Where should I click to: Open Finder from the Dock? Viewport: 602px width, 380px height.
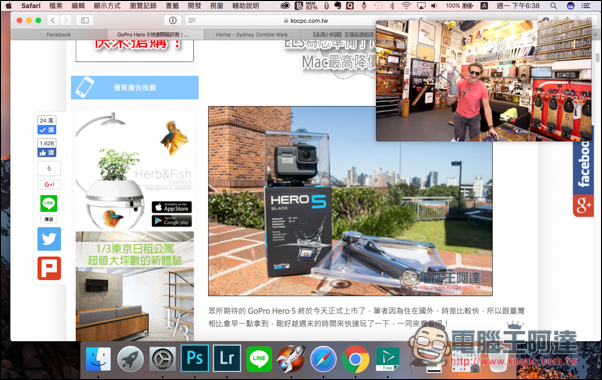coord(98,359)
